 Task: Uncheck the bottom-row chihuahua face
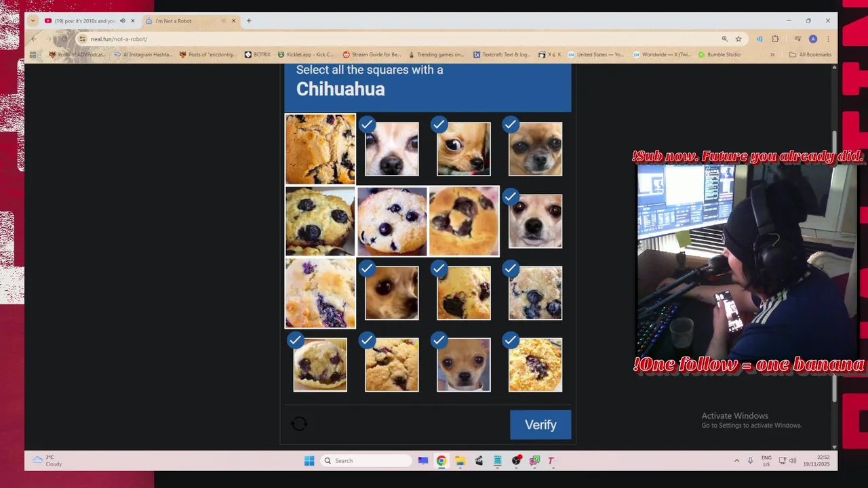tap(464, 365)
